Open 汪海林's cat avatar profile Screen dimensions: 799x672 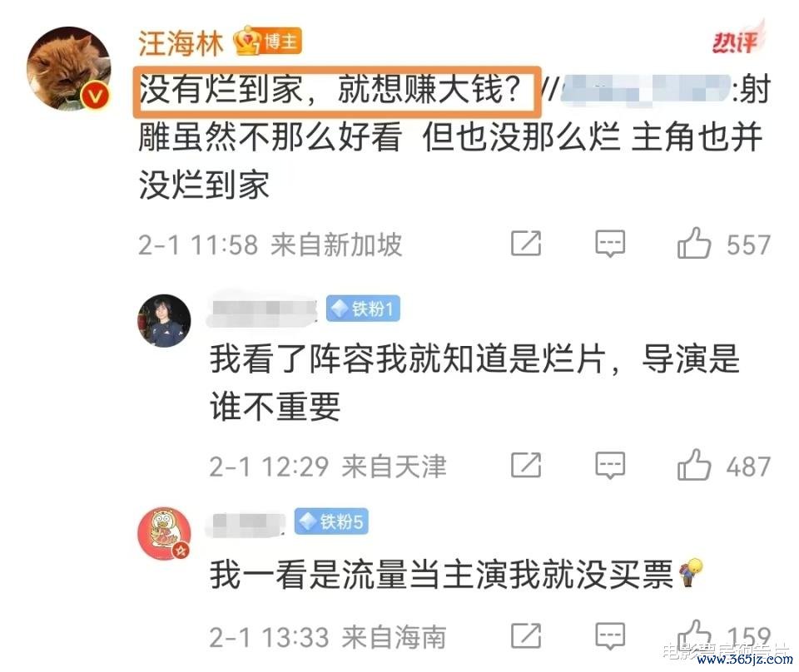click(69, 67)
